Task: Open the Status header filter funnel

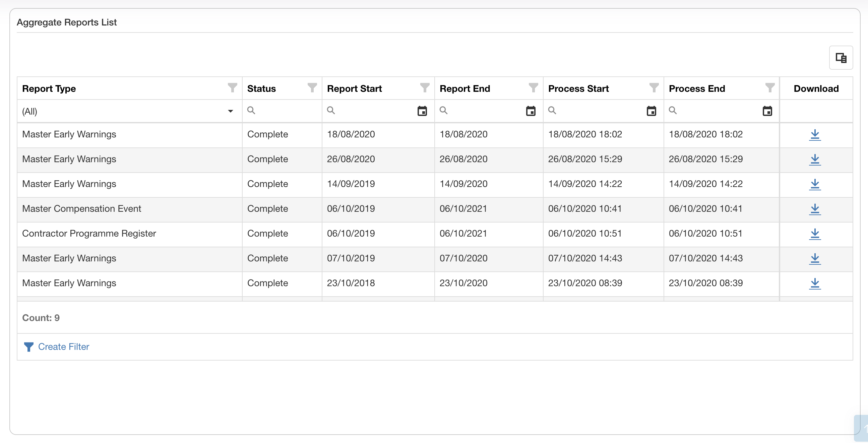Action: (312, 88)
